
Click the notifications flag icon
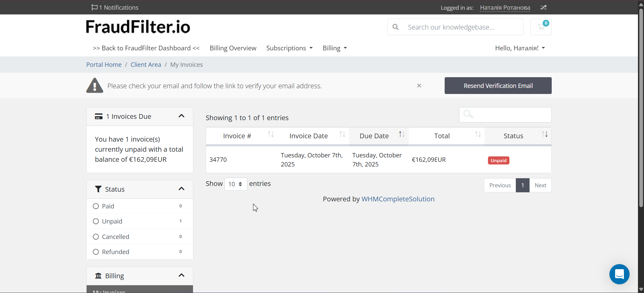click(x=94, y=7)
